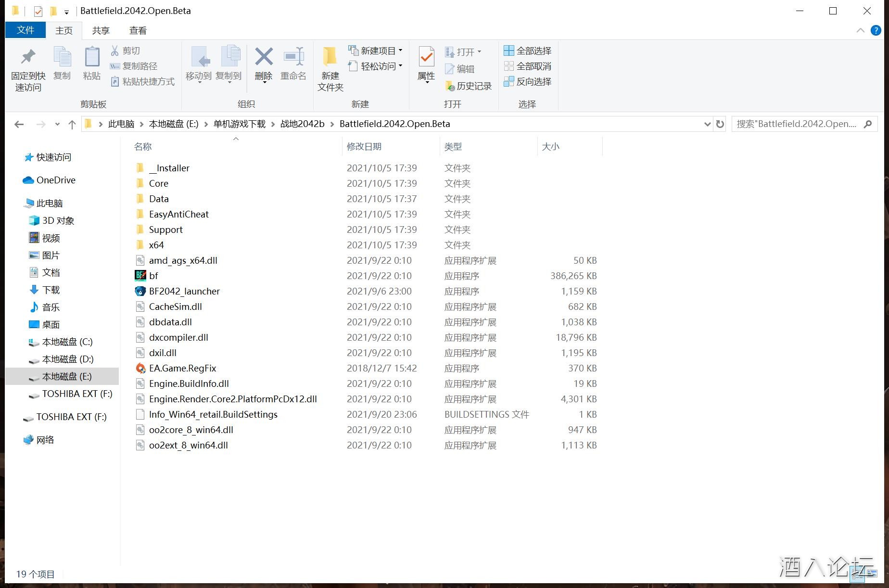Click title bar properties checkmark icon

tap(38, 11)
